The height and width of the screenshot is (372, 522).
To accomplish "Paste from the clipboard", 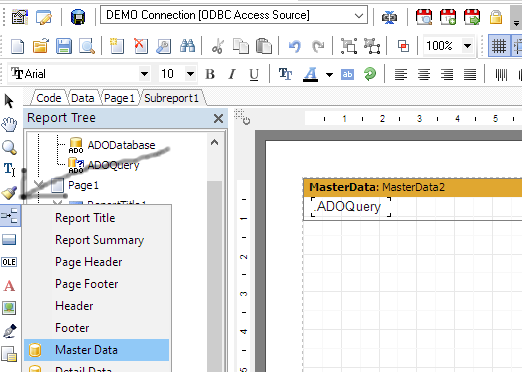I will point(264,46).
